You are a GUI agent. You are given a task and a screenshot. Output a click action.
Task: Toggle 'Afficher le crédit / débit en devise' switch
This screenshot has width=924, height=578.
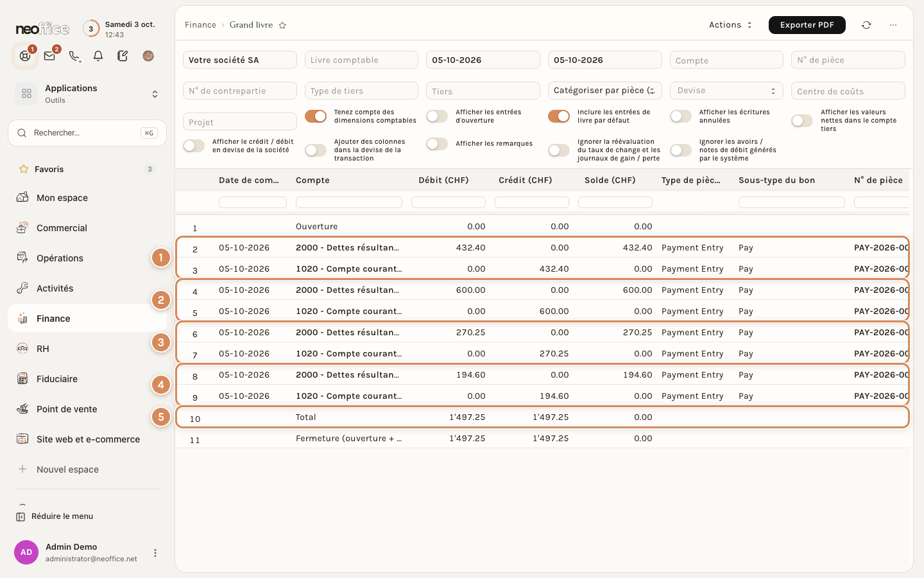click(x=194, y=146)
